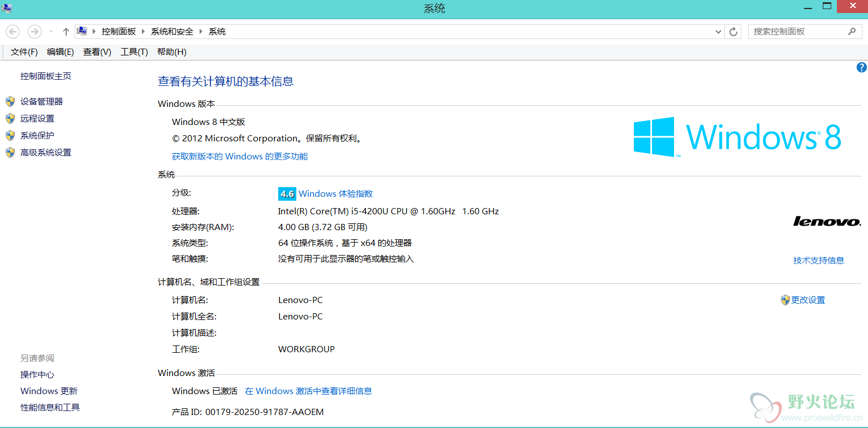The image size is (868, 428).
Task: Open the address bar history dropdown
Action: tap(719, 32)
